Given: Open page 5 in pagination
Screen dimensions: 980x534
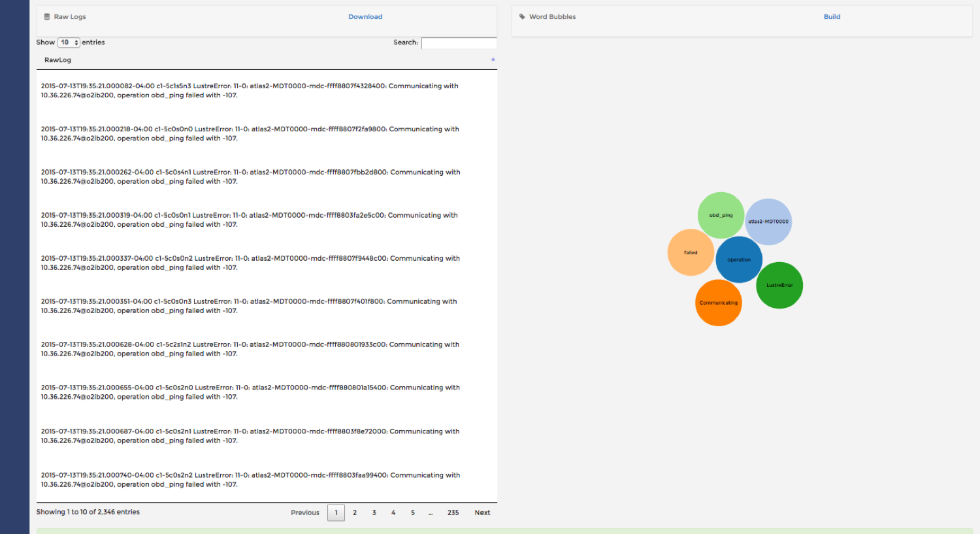Looking at the screenshot, I should click(413, 512).
